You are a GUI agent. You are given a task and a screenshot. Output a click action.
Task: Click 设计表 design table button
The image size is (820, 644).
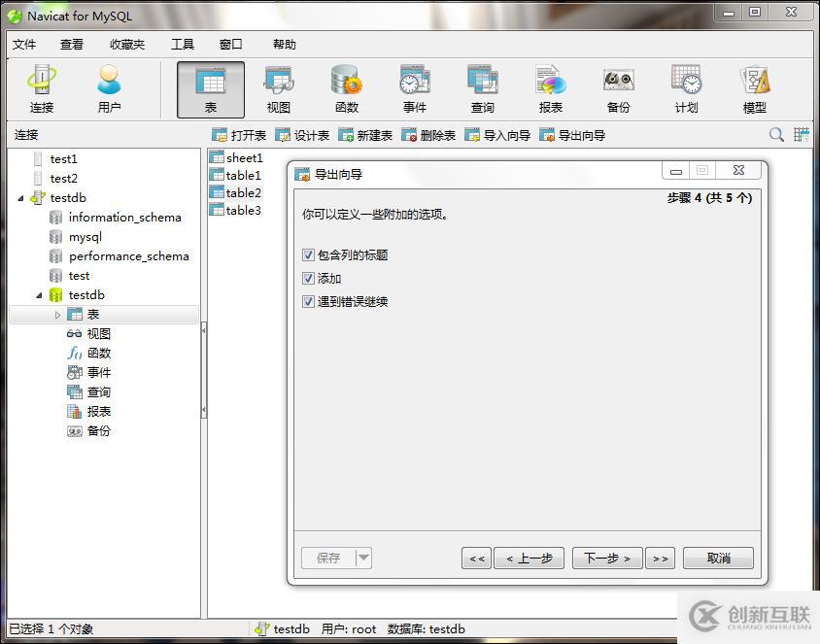(x=302, y=135)
